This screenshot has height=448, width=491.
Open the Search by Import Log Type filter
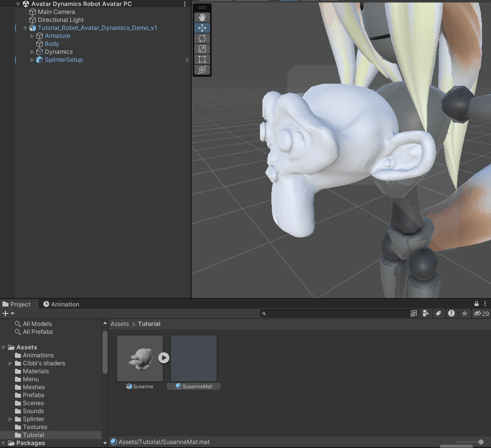[451, 313]
